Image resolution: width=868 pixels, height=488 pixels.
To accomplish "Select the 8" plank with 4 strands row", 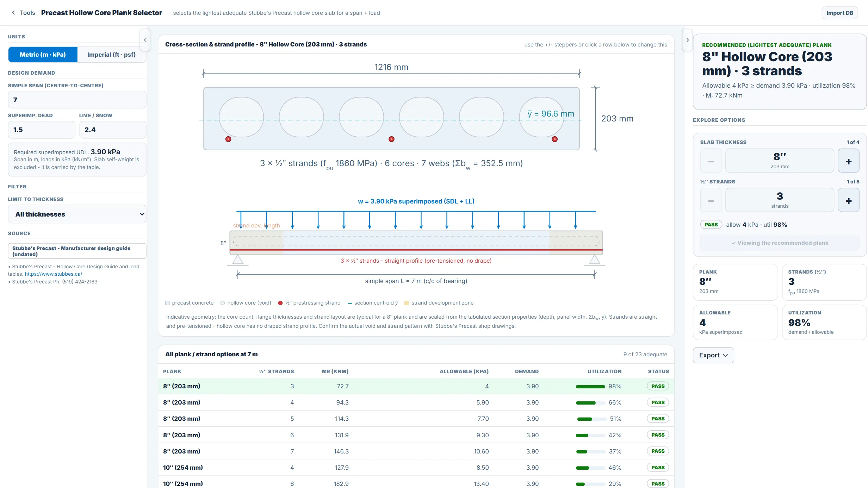I will [x=416, y=402].
